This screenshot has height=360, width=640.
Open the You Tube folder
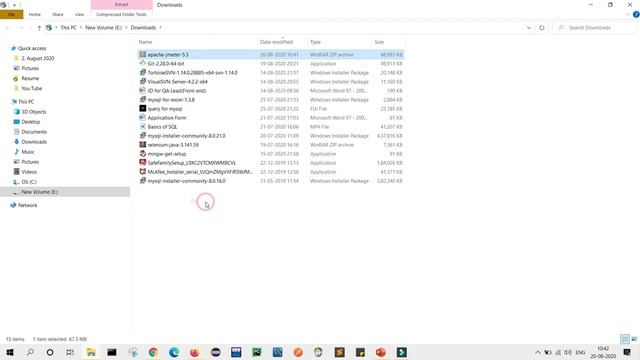[31, 88]
